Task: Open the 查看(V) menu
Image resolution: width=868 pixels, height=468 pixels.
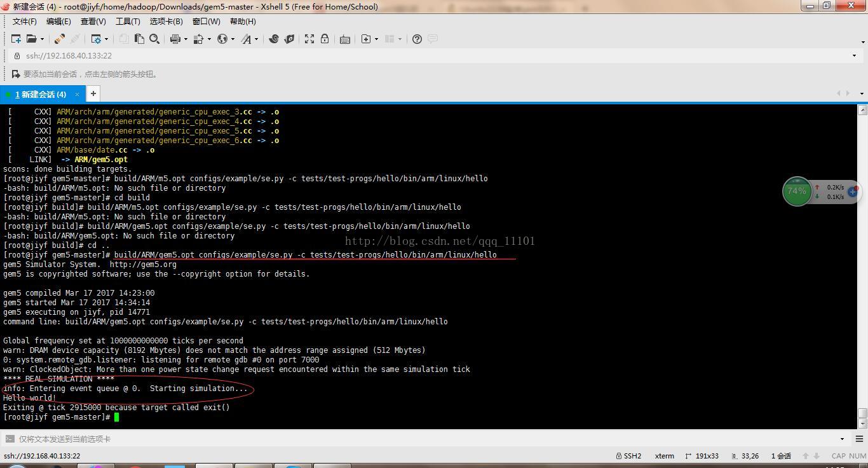Action: click(93, 22)
